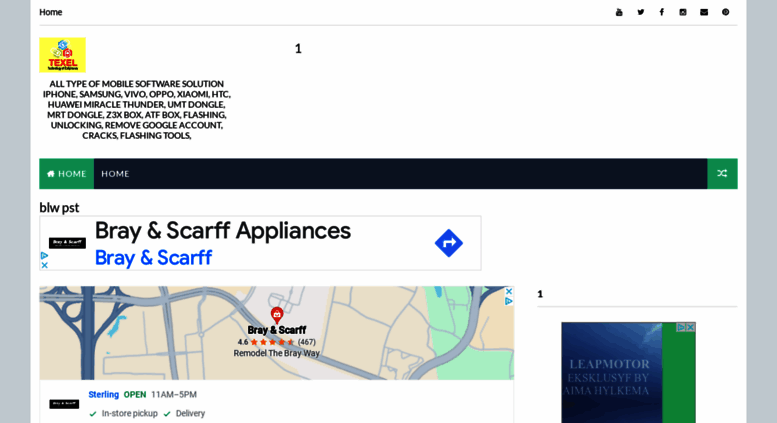Click the TEXEL site logo
This screenshot has width=777, height=423.
(x=62, y=55)
